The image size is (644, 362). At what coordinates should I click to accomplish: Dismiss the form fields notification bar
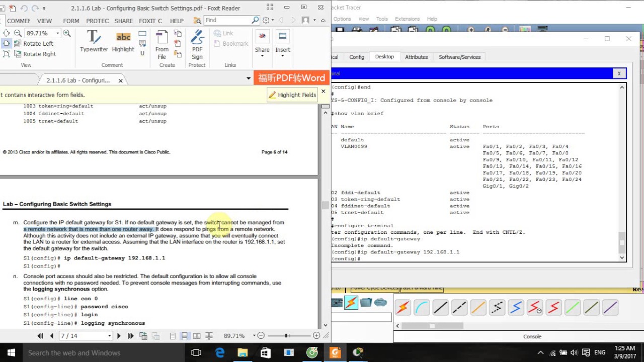coord(324,92)
